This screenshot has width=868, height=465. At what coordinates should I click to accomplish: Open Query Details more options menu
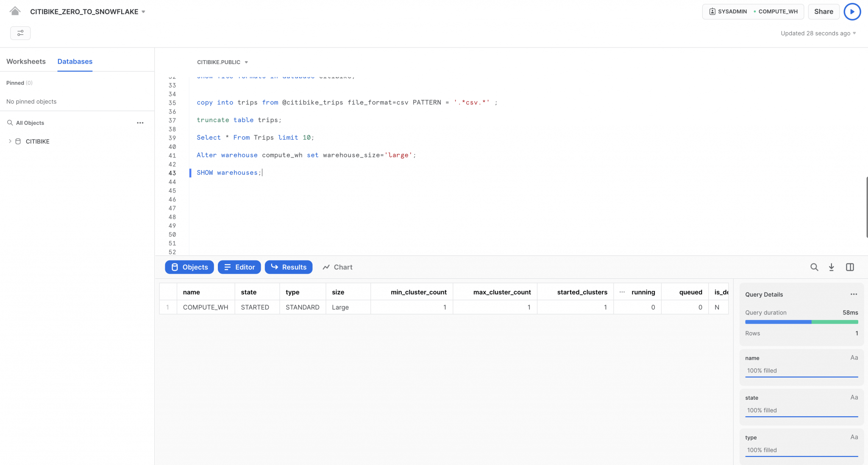pos(854,294)
